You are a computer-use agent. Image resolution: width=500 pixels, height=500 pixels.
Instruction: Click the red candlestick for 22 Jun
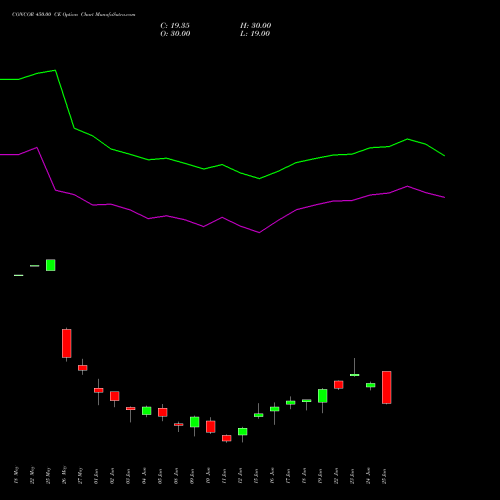tap(339, 385)
